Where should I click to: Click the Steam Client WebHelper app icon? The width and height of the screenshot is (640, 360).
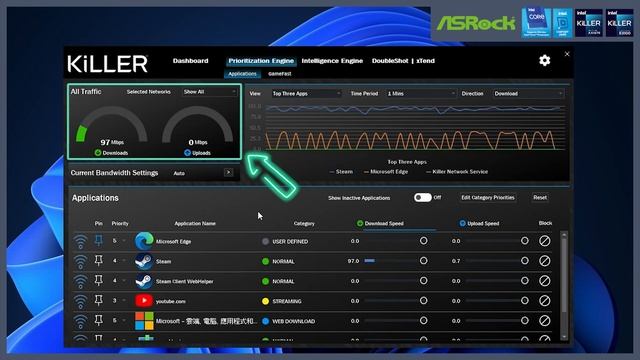[144, 281]
